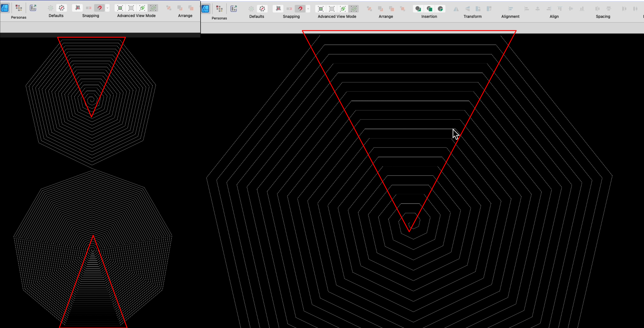Viewport: 644px width, 328px height.
Task: Click the 'Spacing' toolbar label
Action: point(603,16)
